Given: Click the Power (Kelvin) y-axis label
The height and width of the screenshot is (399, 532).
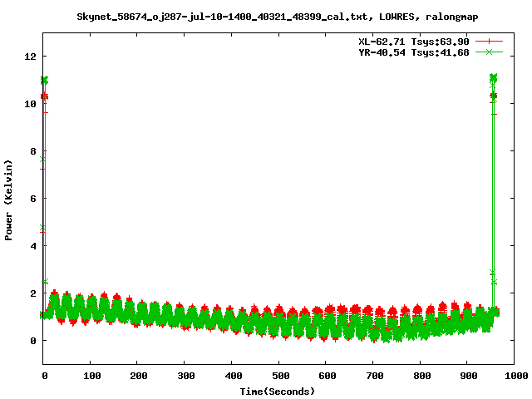Looking at the screenshot, I should [x=8, y=200].
